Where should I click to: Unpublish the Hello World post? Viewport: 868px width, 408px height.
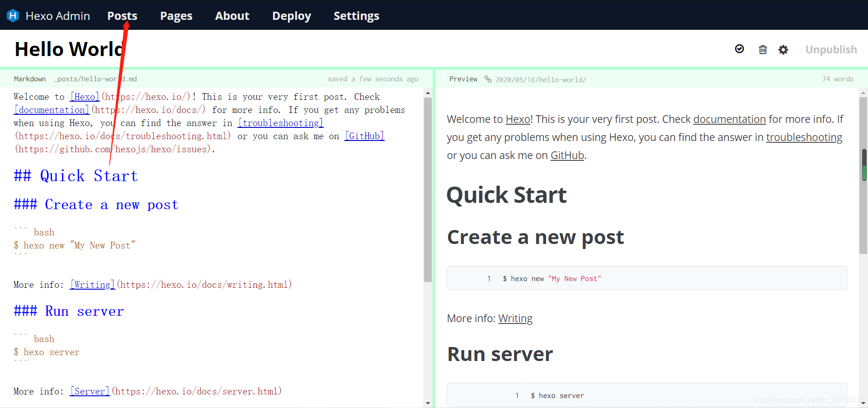point(831,49)
